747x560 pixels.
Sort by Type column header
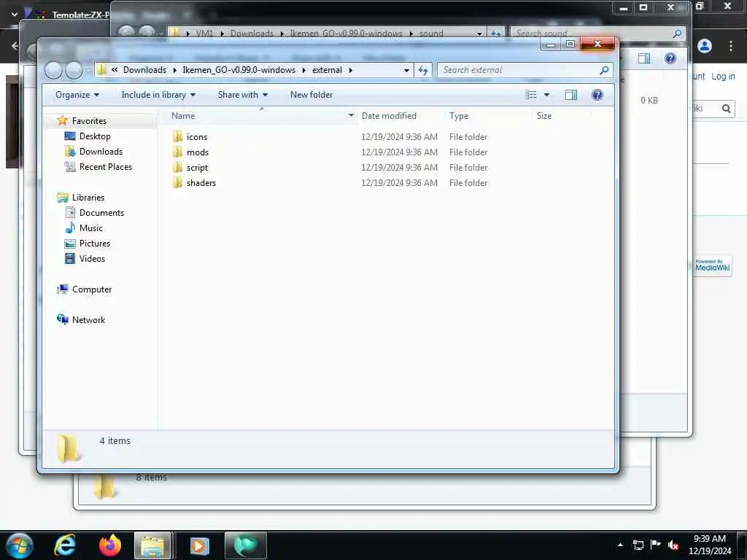point(459,116)
